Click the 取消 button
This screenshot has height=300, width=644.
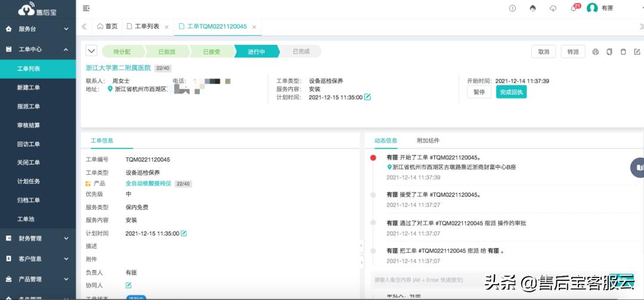tap(543, 52)
